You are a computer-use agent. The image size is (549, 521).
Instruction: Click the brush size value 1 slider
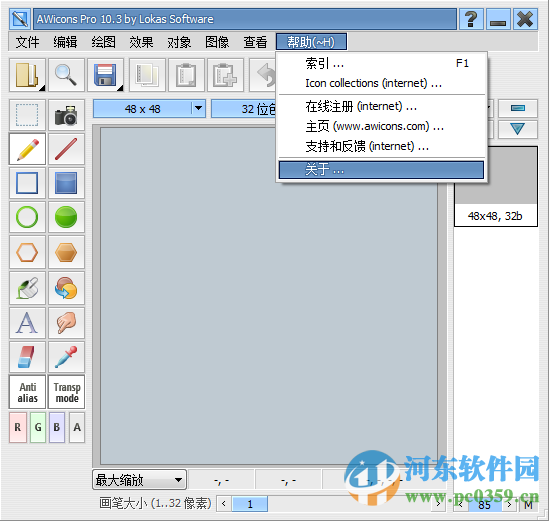point(250,504)
